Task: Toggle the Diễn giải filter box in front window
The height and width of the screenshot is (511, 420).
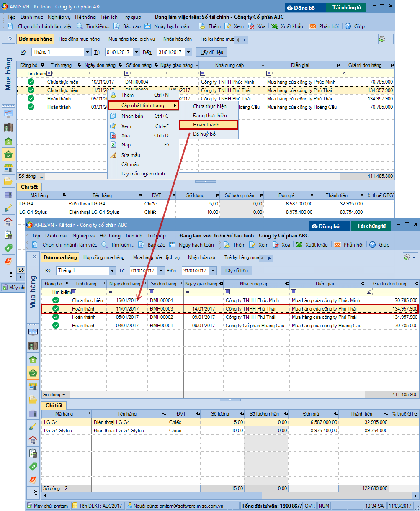Action: click(x=294, y=292)
